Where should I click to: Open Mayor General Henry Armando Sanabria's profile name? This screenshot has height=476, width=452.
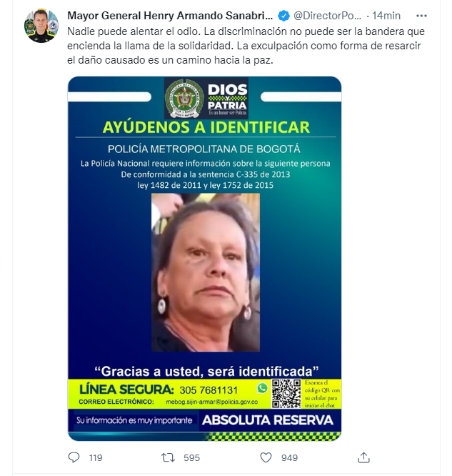(170, 16)
